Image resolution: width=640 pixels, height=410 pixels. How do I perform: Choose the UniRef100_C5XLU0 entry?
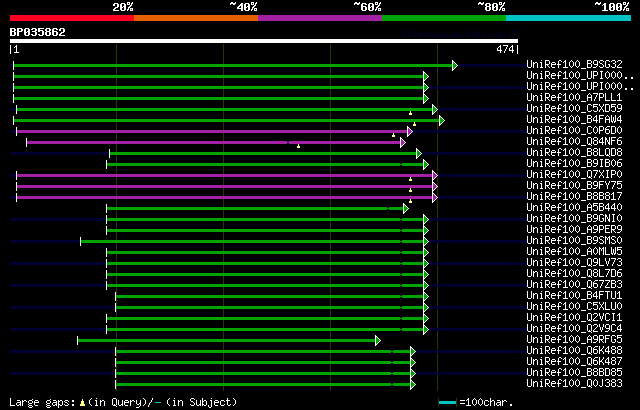pos(574,307)
